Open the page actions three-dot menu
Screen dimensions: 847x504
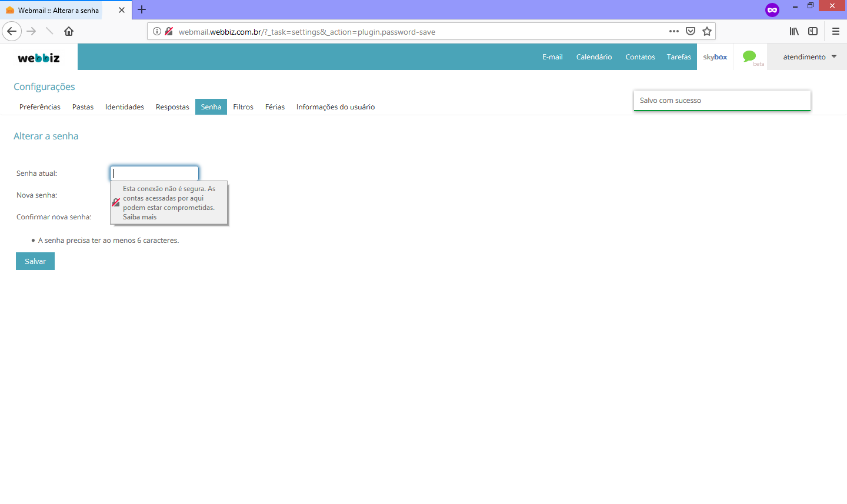(674, 32)
